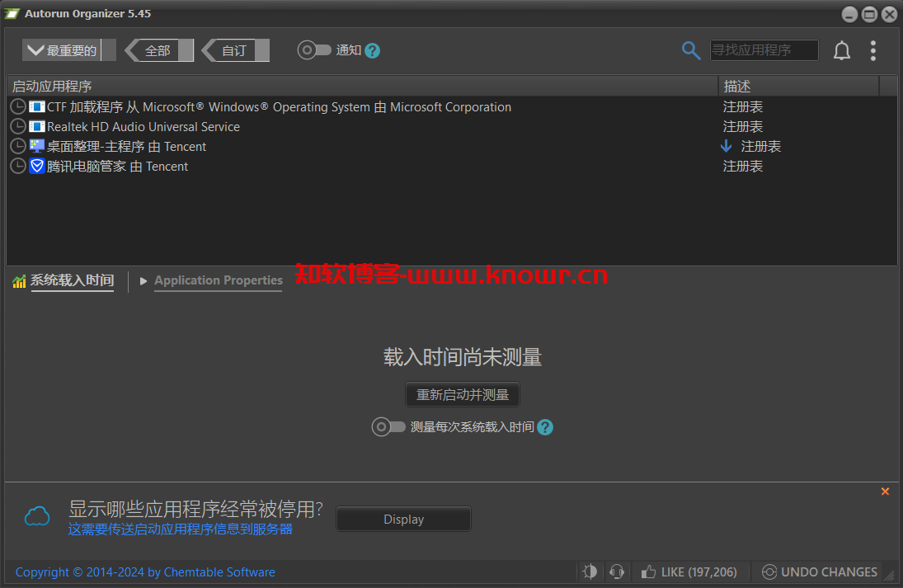
Task: Select the 桌面整理-主程序 由 Tencent row
Action: (x=452, y=146)
